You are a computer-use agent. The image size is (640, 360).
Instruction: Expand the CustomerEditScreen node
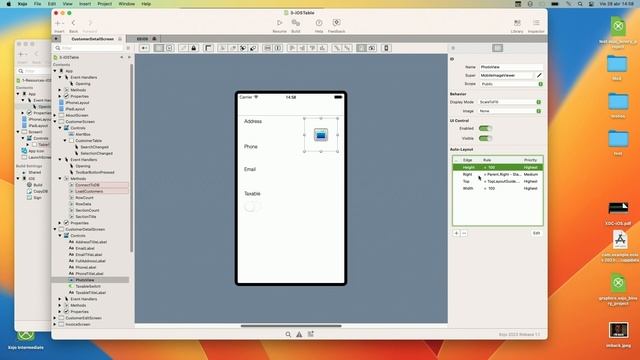tap(56, 318)
